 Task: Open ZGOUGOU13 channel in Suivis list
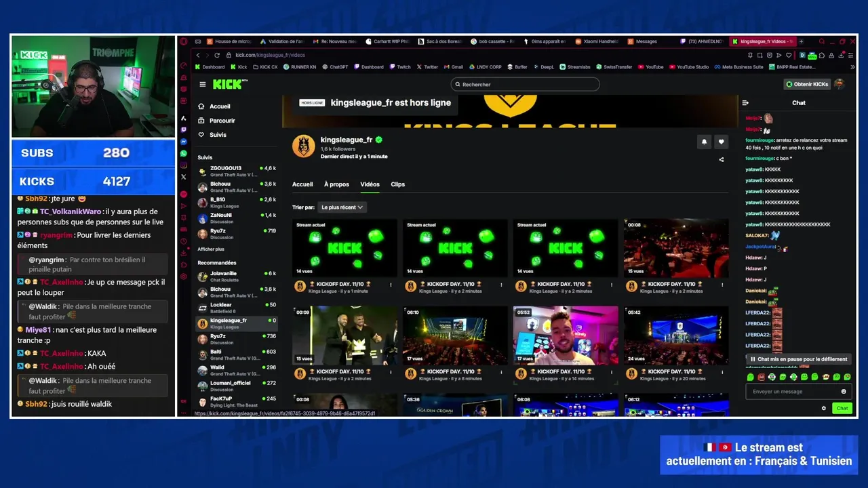coord(237,171)
